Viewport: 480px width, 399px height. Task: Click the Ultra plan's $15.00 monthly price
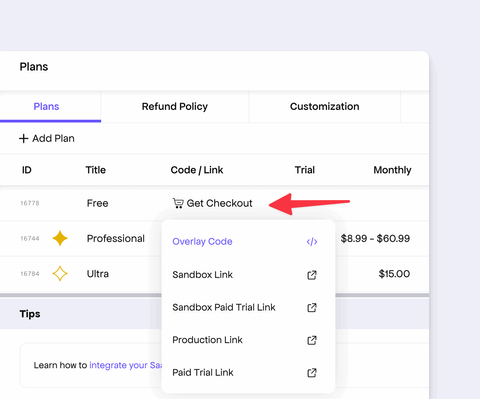coord(394,274)
